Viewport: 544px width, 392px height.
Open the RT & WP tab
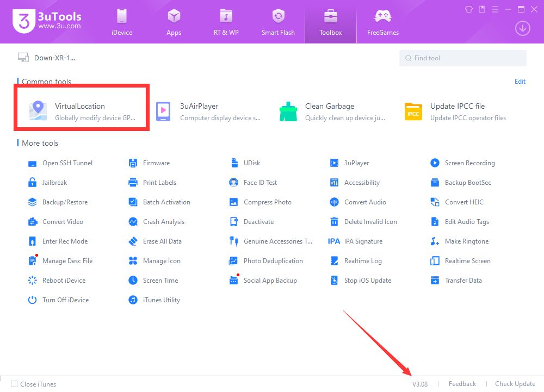point(226,22)
